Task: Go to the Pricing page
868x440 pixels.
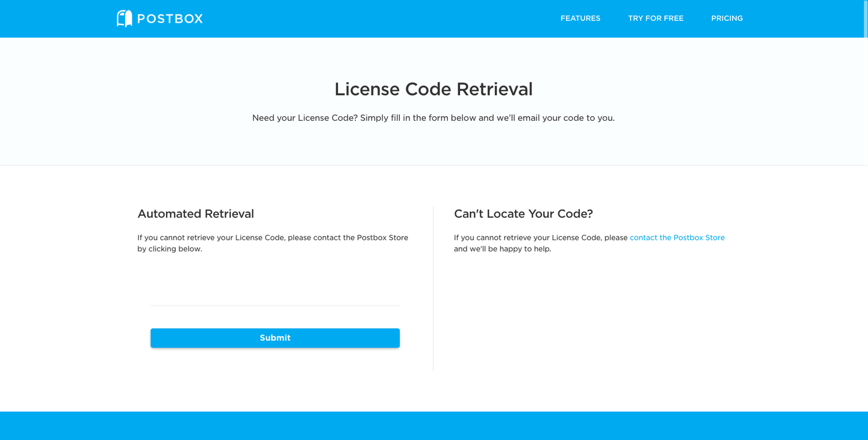Action: click(x=727, y=19)
